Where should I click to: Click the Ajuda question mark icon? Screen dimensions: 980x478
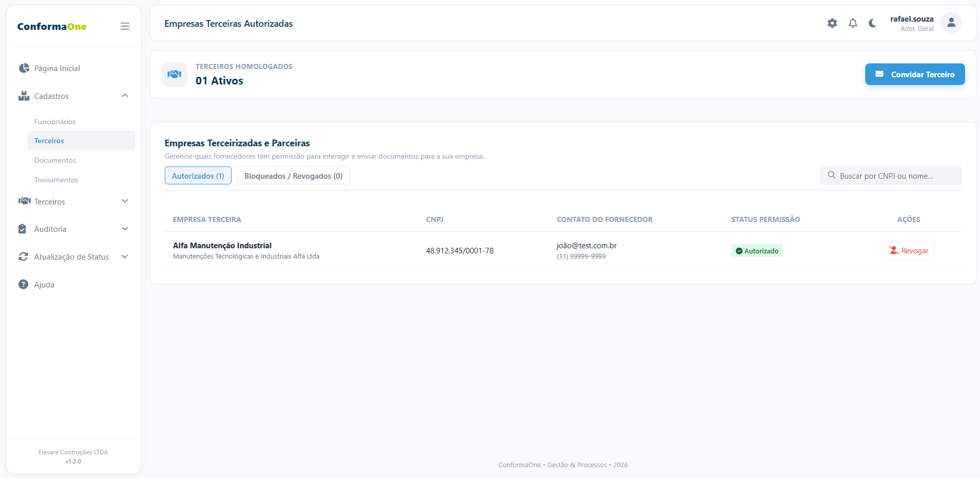coord(23,284)
